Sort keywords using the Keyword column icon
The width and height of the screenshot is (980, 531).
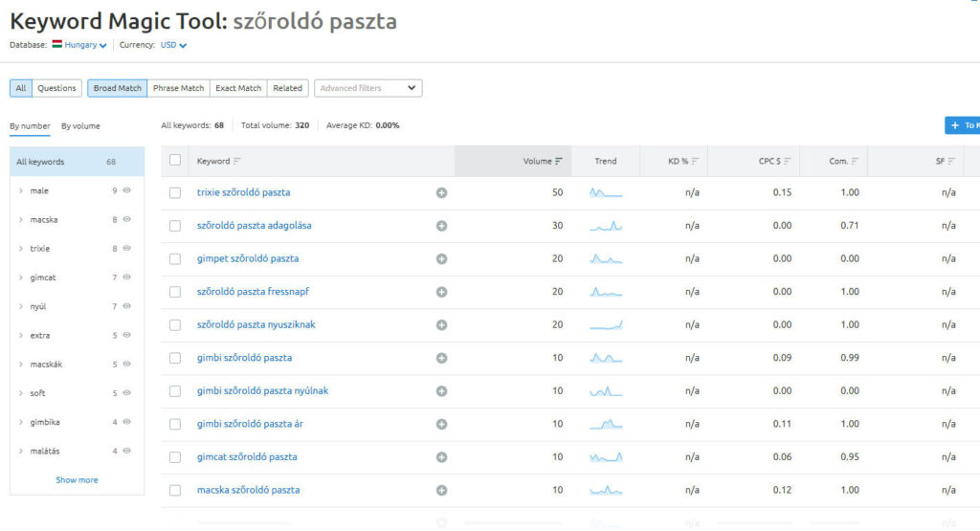(236, 162)
